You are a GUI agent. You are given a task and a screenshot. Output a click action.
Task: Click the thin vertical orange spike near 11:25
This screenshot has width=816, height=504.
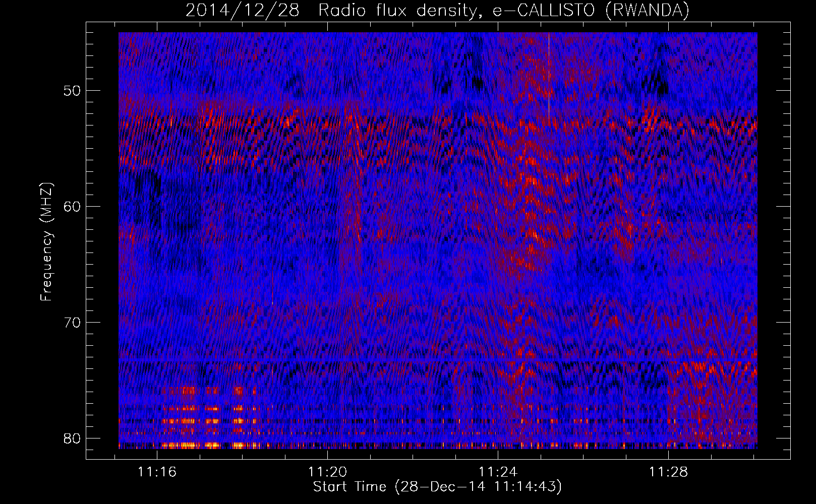(549, 78)
